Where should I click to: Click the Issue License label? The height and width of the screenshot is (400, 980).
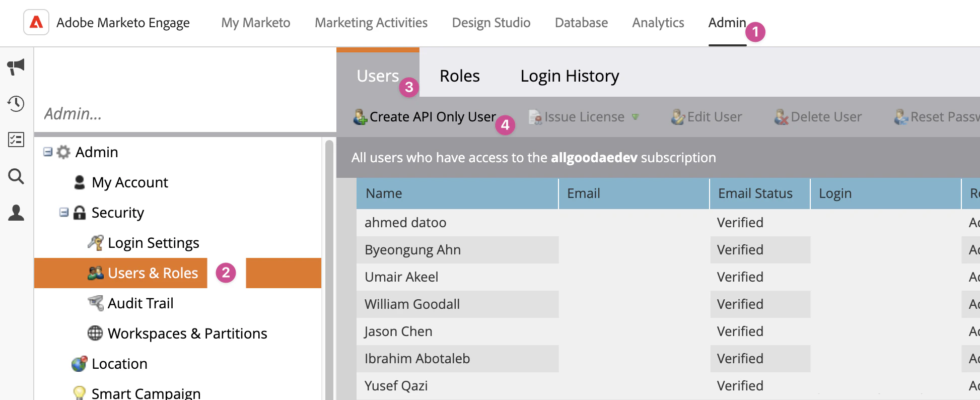[584, 117]
